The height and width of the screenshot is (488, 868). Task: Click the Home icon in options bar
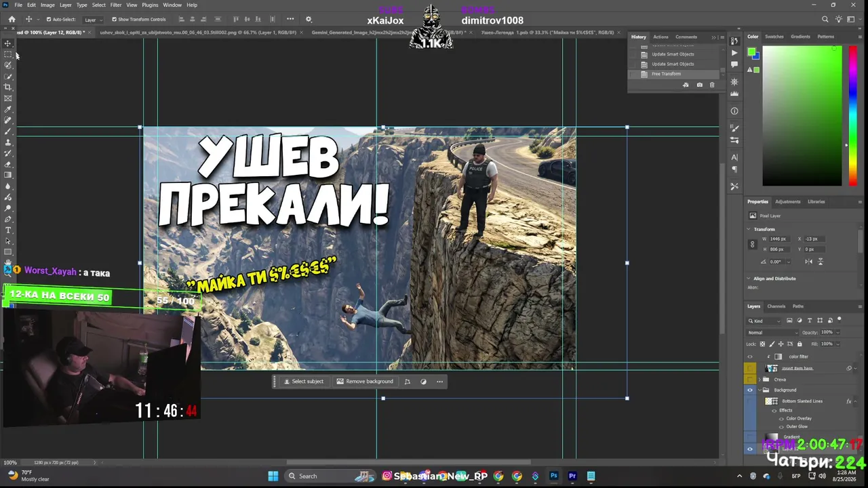(12, 20)
